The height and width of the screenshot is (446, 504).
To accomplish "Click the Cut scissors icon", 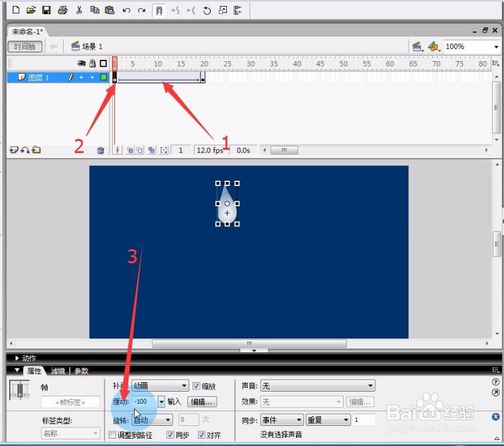I will pos(79,10).
